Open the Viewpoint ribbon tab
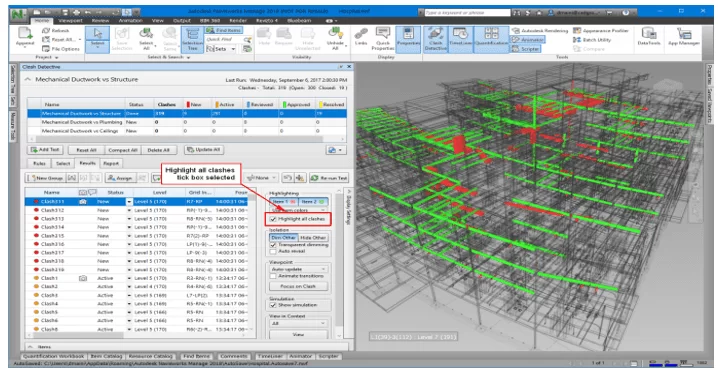The height and width of the screenshot is (373, 718). [x=70, y=21]
